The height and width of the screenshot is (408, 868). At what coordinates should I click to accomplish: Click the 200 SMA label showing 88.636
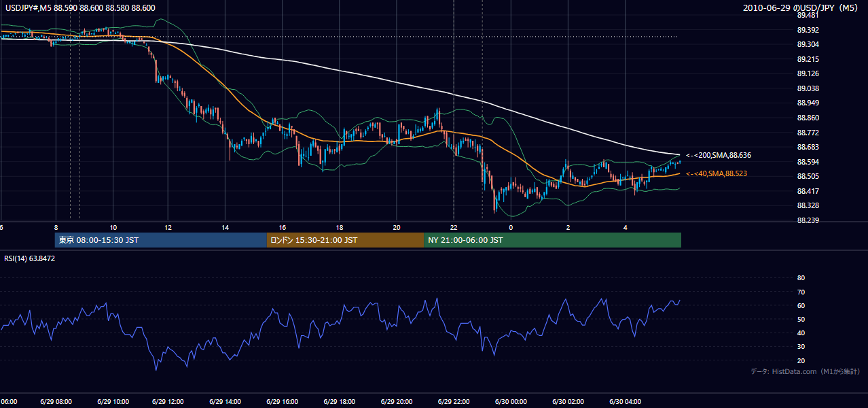pyautogui.click(x=718, y=156)
